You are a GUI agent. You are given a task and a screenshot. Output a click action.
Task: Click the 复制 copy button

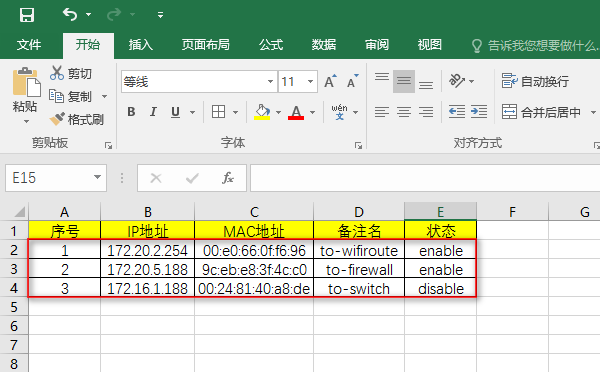(x=71, y=96)
